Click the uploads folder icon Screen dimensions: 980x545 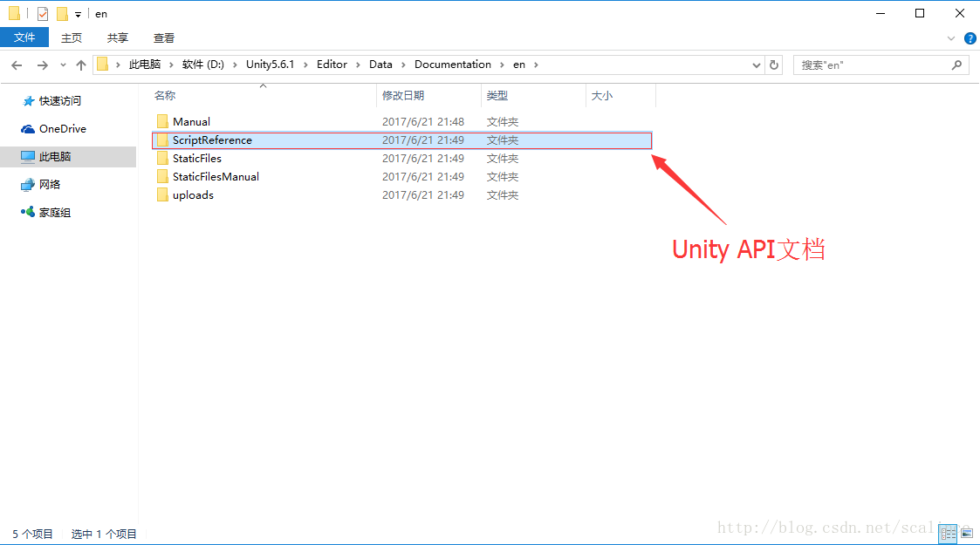(x=162, y=194)
